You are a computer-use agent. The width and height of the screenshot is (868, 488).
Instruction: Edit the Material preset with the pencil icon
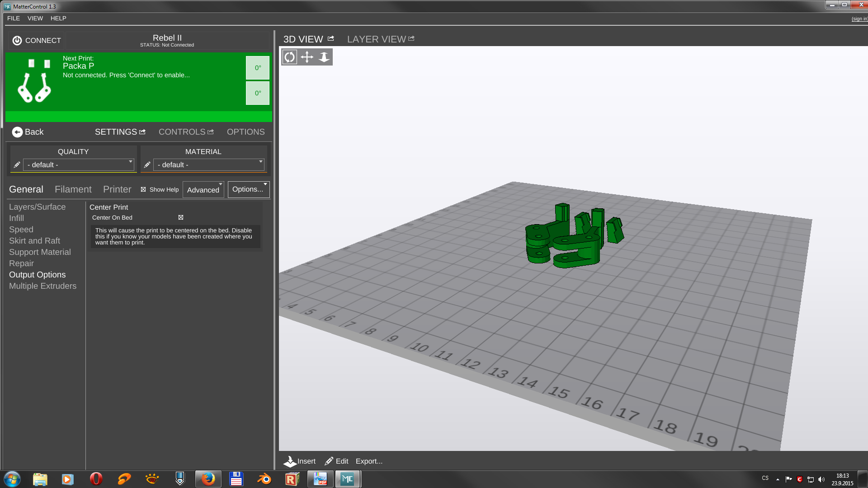tap(147, 165)
